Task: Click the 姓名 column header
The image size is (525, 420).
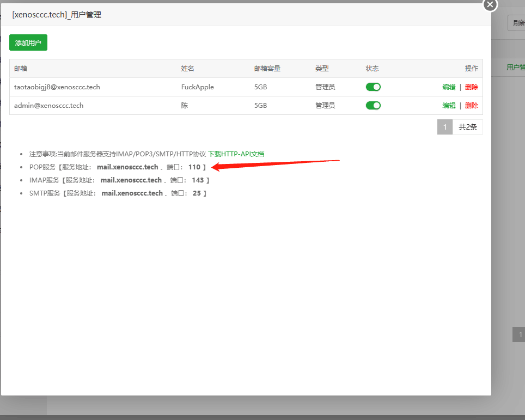Action: (187, 68)
